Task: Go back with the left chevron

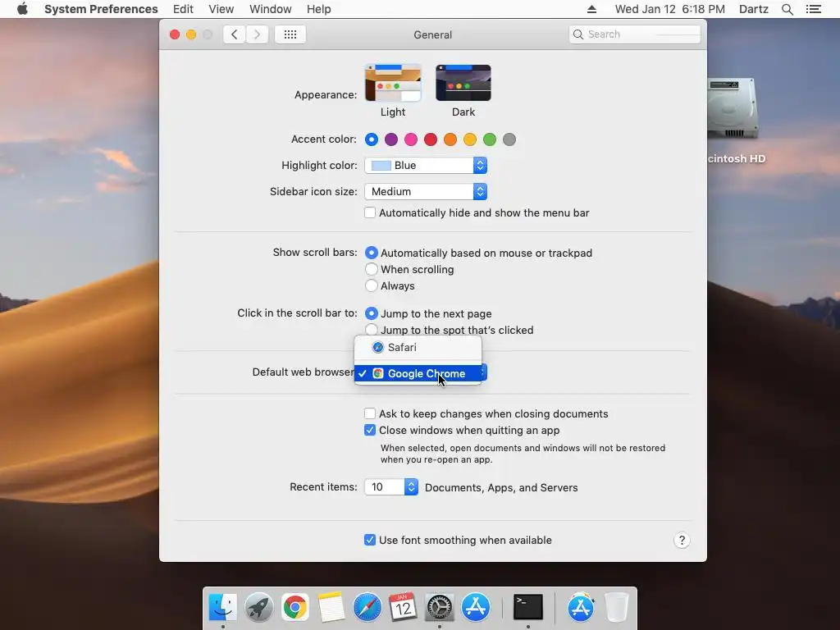Action: pyautogui.click(x=234, y=34)
